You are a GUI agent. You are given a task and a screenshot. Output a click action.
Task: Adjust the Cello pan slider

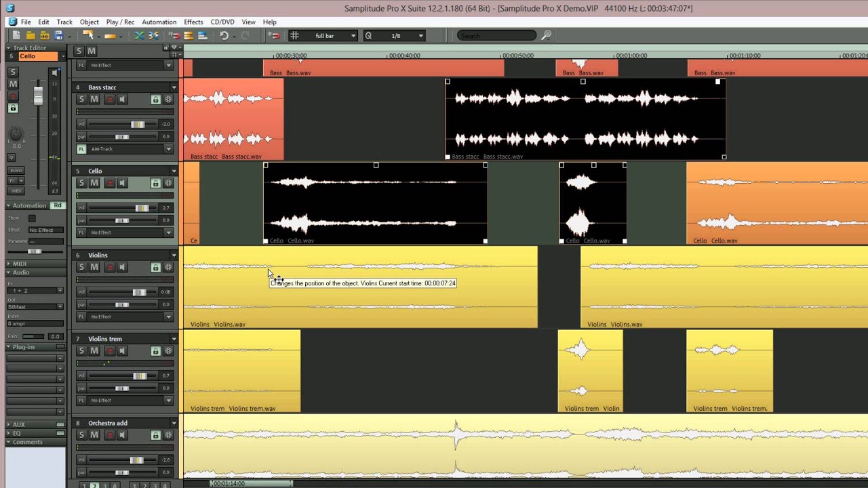(123, 220)
